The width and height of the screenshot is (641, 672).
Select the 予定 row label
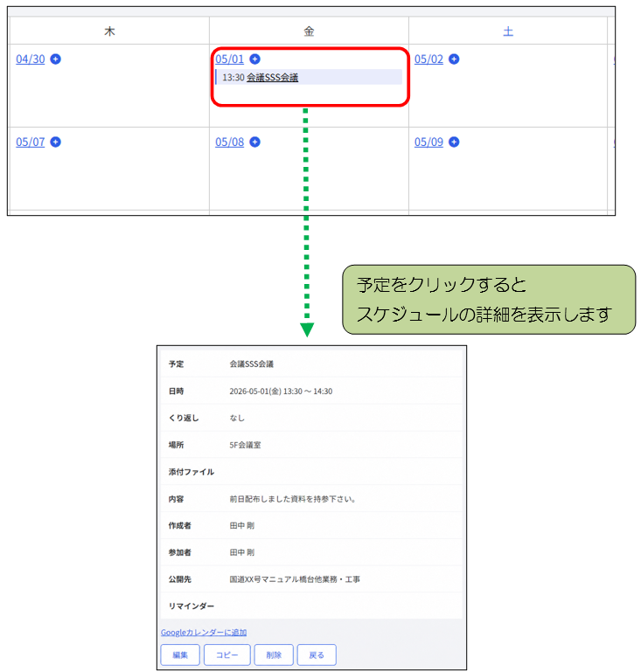177,364
